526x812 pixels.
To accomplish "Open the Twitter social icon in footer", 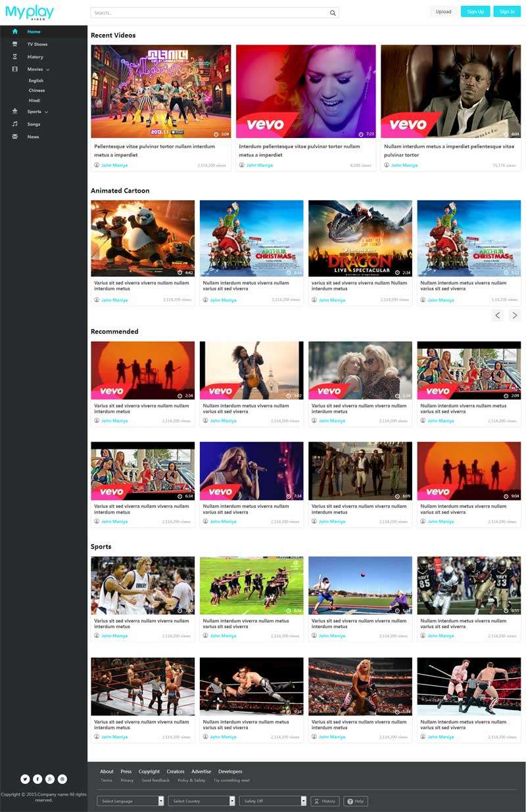I will [25, 779].
